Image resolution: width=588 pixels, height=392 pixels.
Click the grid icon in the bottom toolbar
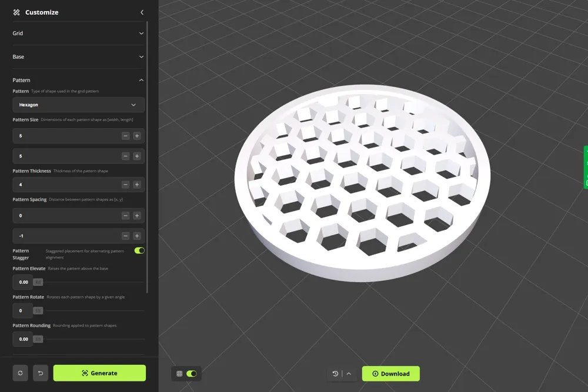tap(179, 373)
